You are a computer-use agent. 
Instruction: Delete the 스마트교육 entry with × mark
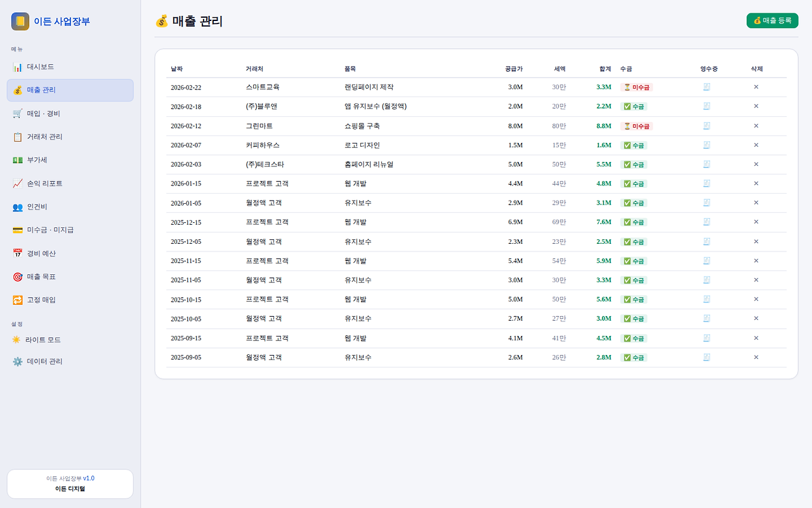[x=756, y=87]
